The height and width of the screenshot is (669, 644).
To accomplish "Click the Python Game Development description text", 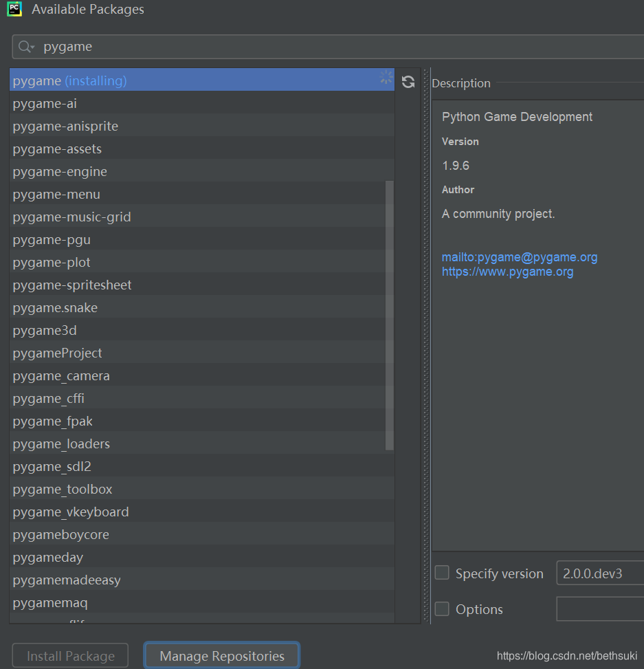I will 517,117.
